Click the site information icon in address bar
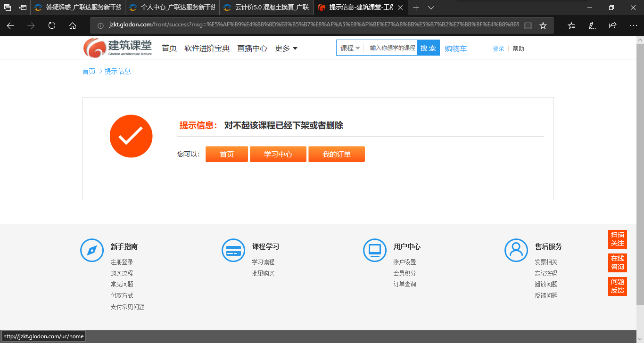 tap(100, 25)
